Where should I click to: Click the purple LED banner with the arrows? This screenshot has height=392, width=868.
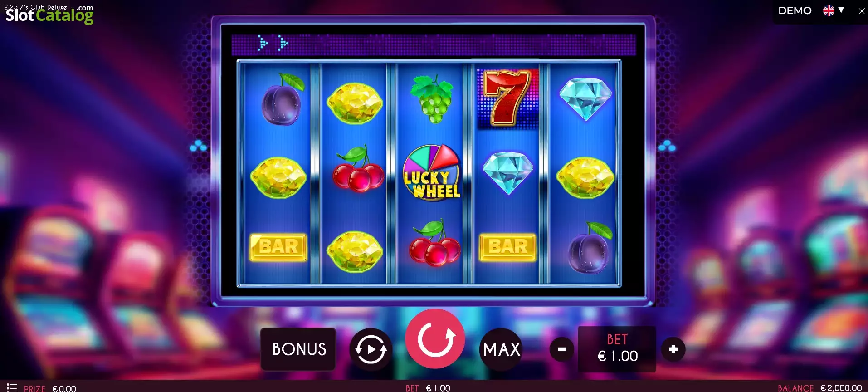(434, 44)
